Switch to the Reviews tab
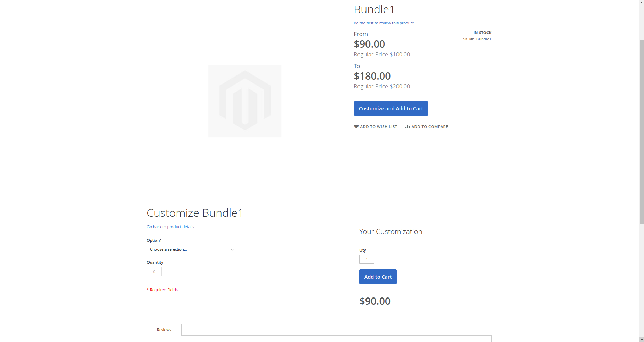The width and height of the screenshot is (644, 342). (164, 330)
